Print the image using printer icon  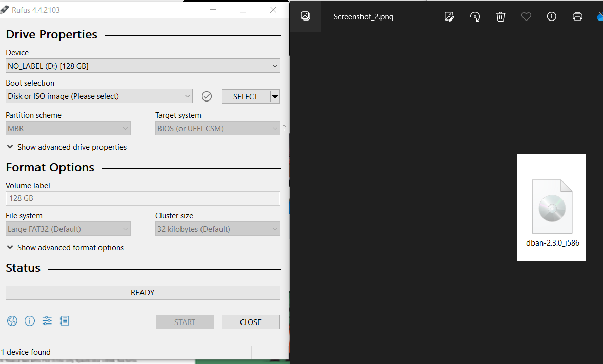577,16
